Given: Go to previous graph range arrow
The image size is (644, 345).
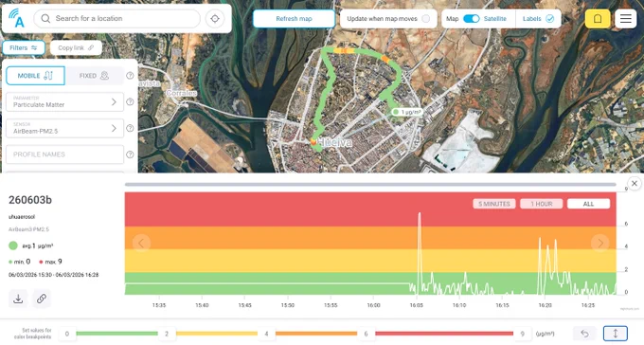Looking at the screenshot, I should tap(141, 243).
